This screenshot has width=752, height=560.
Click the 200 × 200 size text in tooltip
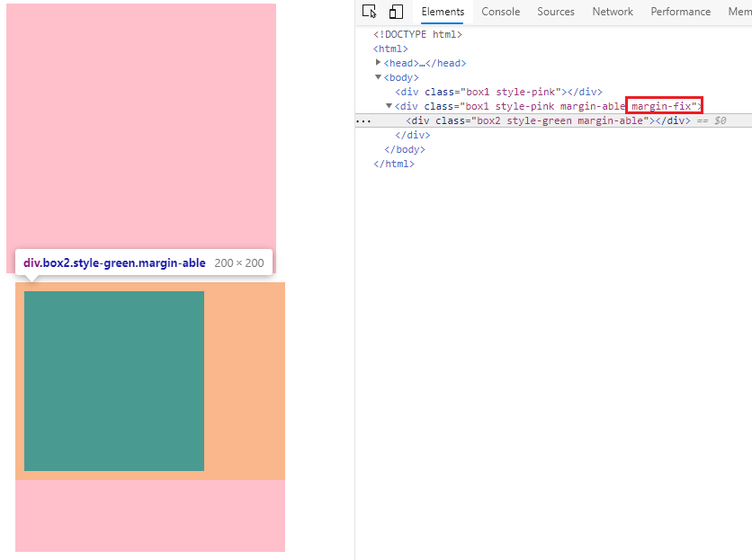click(x=239, y=262)
